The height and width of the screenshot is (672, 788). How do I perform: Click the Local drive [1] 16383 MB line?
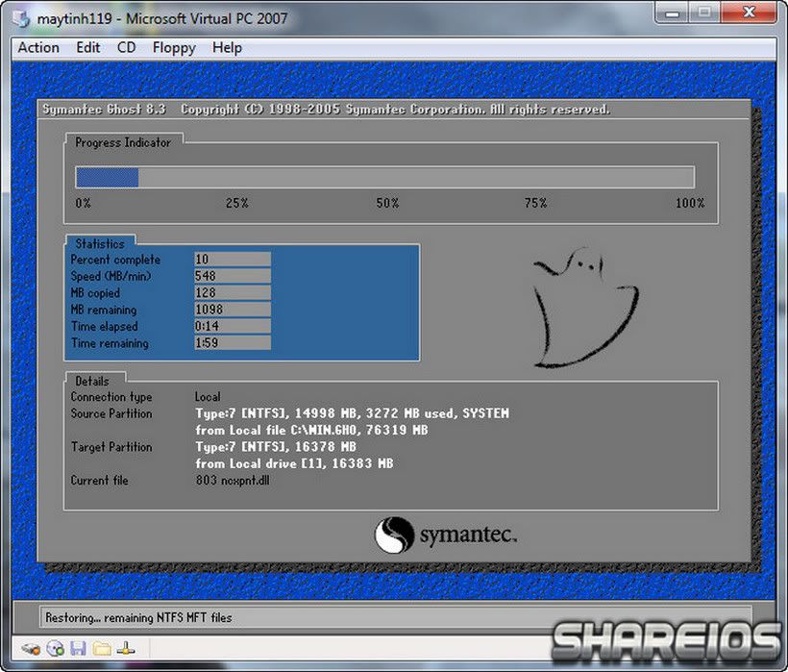click(294, 463)
